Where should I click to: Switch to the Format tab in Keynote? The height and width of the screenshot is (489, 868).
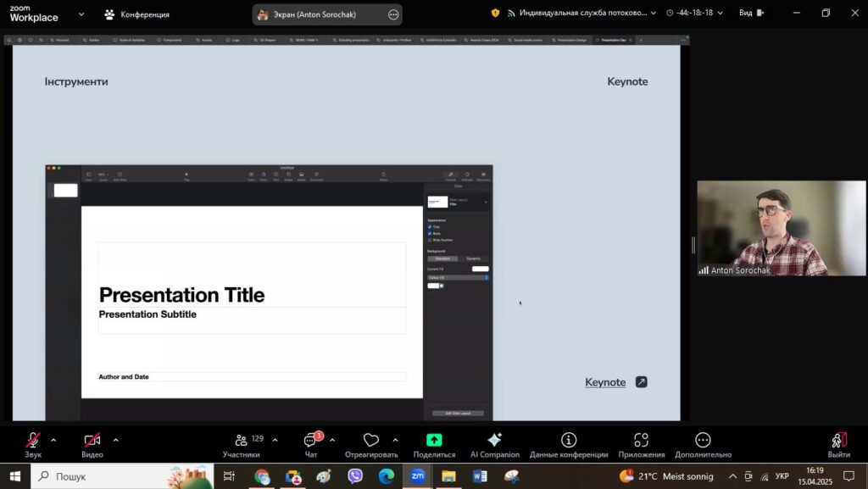(451, 176)
